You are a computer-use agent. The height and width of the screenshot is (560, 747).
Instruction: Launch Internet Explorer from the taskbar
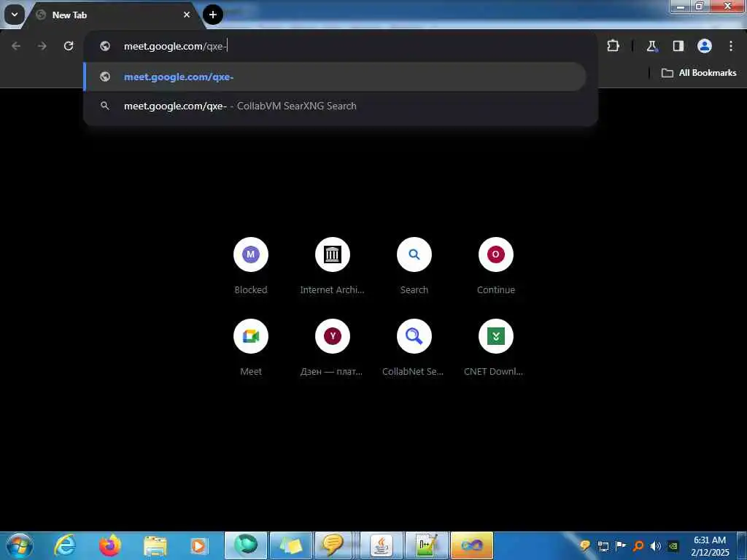(x=64, y=545)
